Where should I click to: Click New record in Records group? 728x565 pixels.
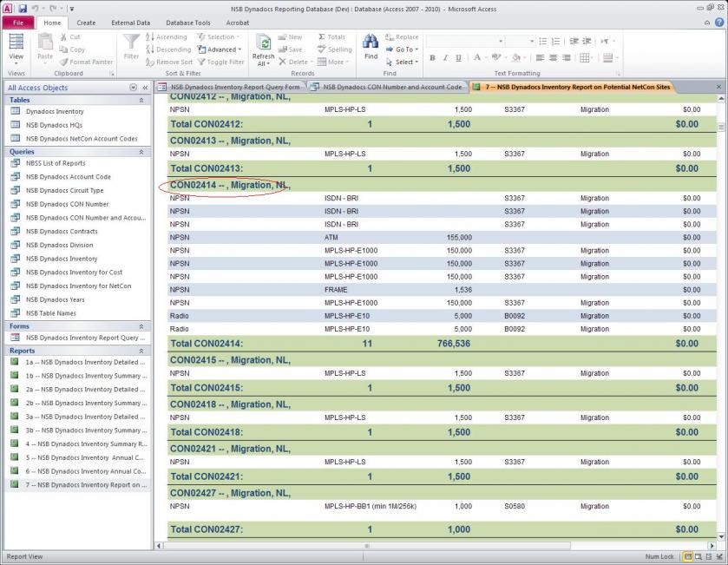click(290, 37)
